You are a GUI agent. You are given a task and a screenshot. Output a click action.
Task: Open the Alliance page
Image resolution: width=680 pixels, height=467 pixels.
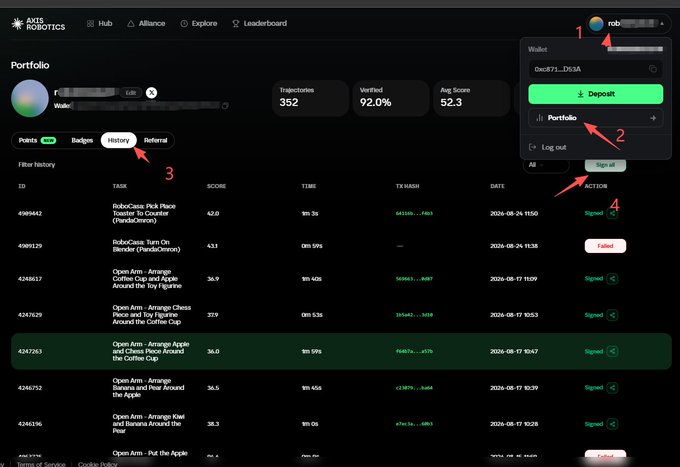[146, 23]
